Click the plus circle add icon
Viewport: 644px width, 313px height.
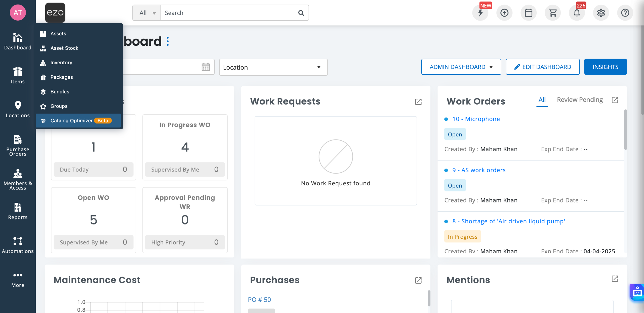click(504, 13)
